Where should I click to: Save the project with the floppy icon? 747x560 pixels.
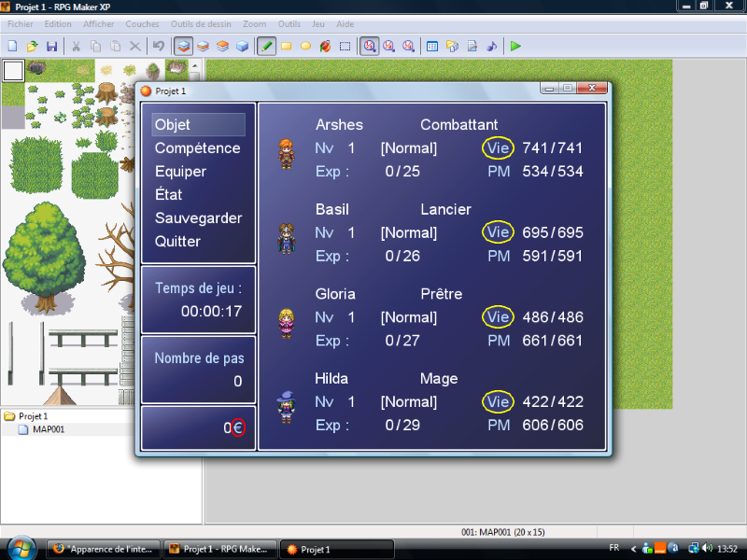[x=51, y=46]
